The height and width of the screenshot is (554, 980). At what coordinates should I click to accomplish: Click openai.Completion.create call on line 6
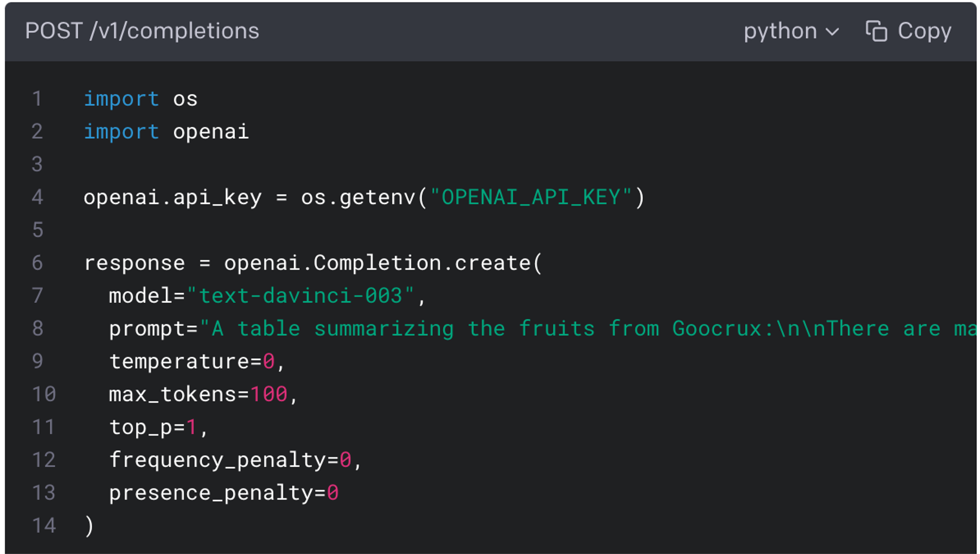click(383, 263)
